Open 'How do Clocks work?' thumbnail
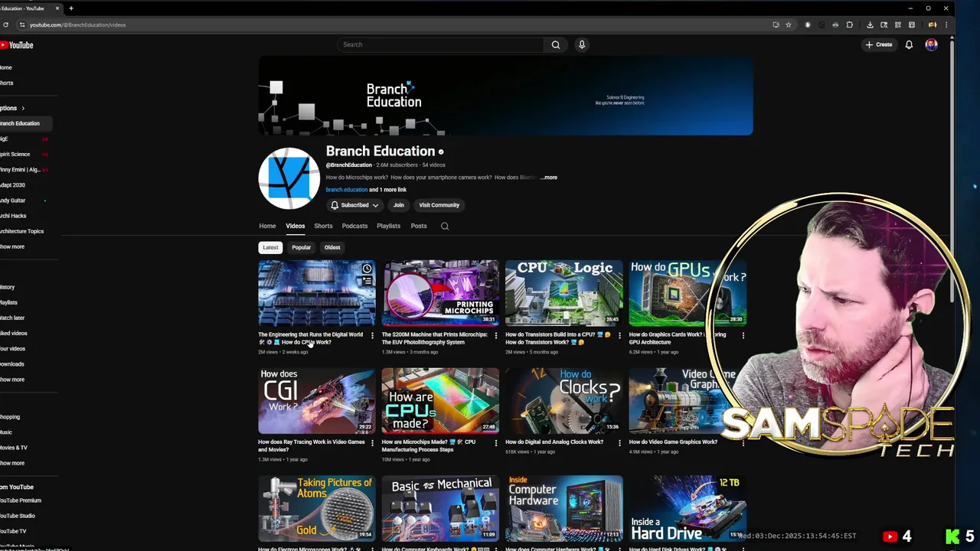Viewport: 980px width, 551px height. click(564, 401)
